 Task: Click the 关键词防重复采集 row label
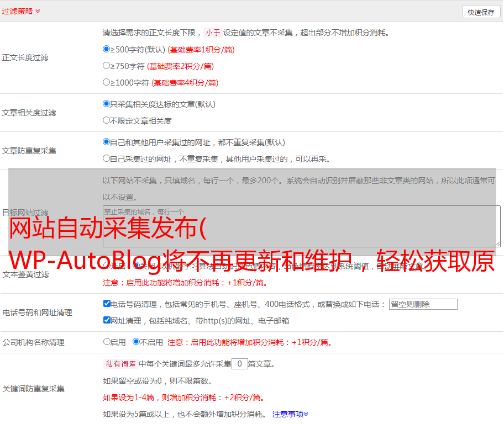click(x=33, y=389)
